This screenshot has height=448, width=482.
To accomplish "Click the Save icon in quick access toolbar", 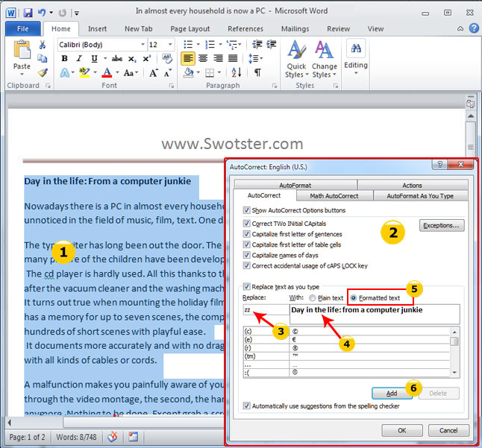I will 28,13.
